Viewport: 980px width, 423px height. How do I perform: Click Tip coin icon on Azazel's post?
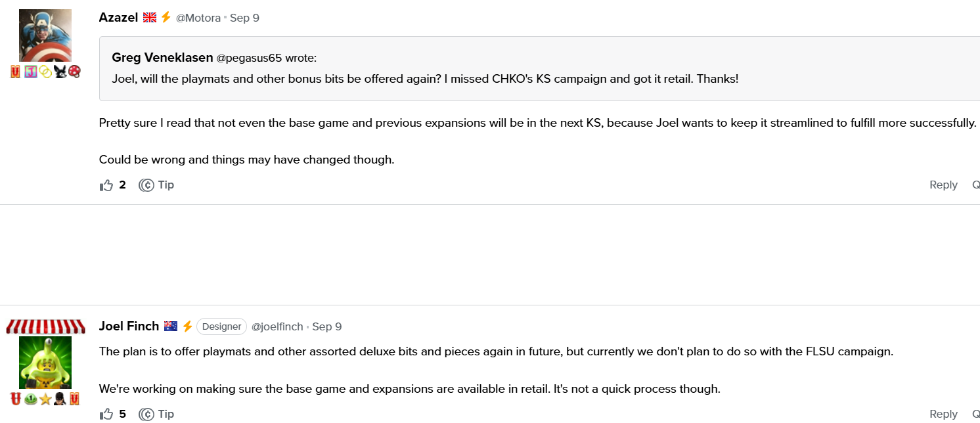(146, 185)
